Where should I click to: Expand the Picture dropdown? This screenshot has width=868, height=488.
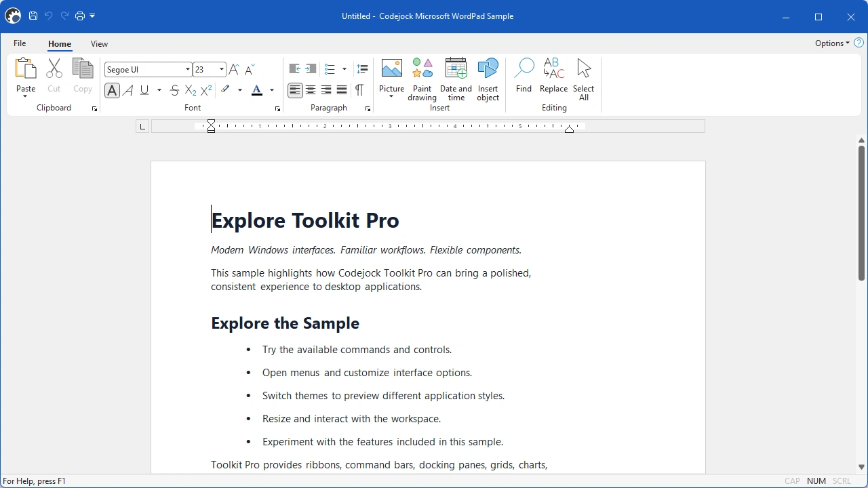click(391, 96)
